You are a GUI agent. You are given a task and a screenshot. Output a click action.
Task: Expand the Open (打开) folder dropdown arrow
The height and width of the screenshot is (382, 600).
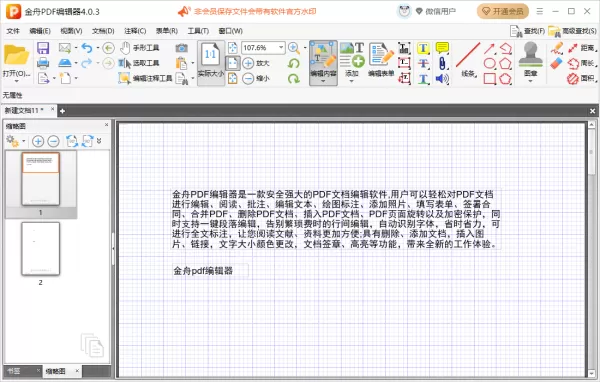coord(16,81)
